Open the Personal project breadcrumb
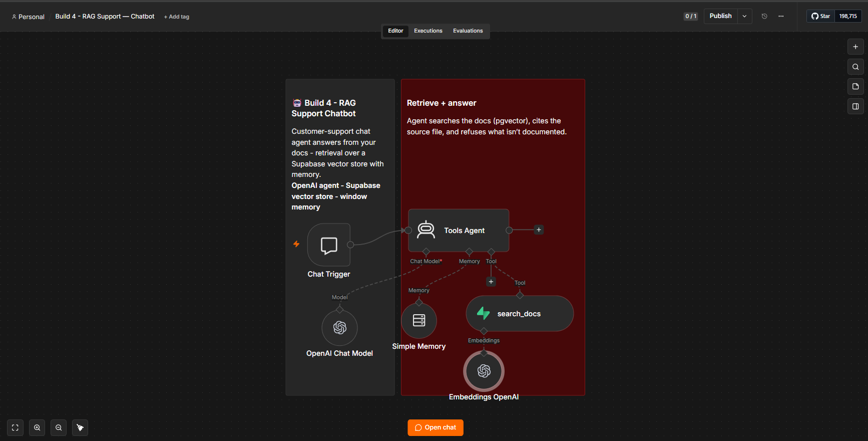The width and height of the screenshot is (868, 441). (x=28, y=17)
